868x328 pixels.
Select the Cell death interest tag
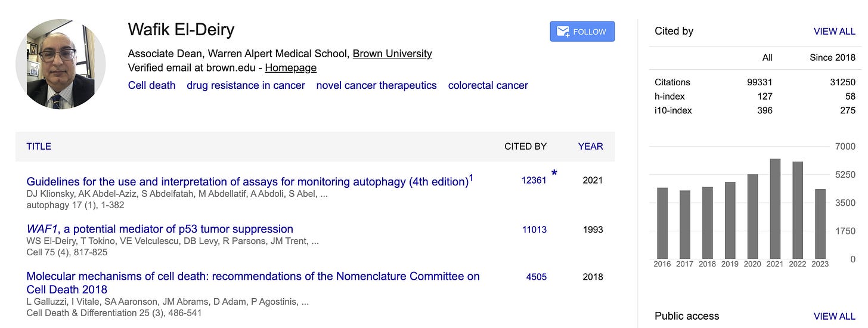(x=151, y=85)
